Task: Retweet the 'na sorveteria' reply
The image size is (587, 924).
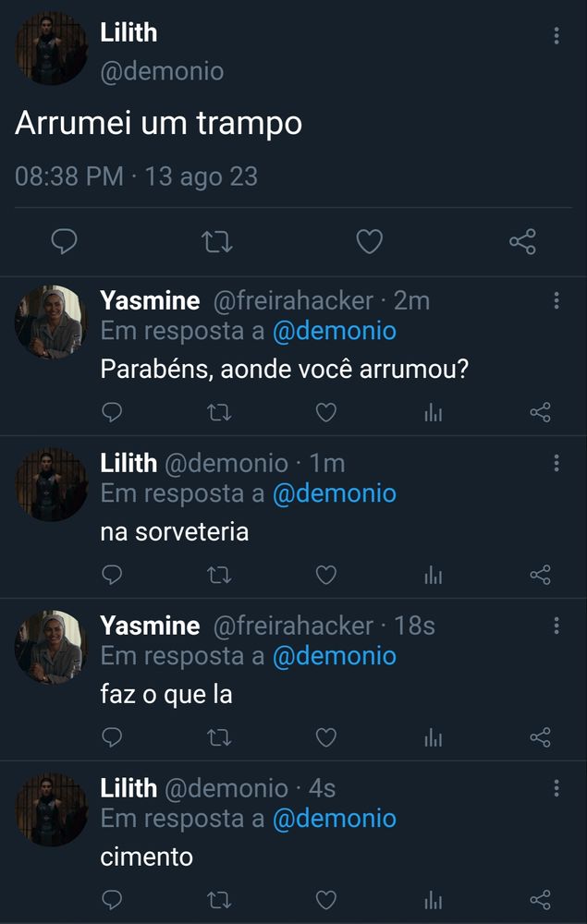Action: click(x=219, y=576)
